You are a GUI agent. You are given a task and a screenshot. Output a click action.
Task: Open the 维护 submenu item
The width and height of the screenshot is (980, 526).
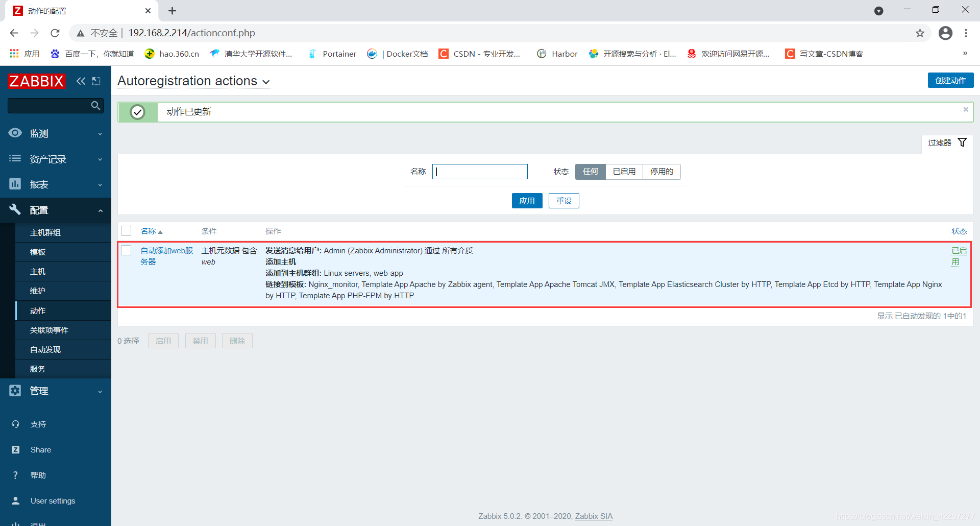[x=63, y=291]
